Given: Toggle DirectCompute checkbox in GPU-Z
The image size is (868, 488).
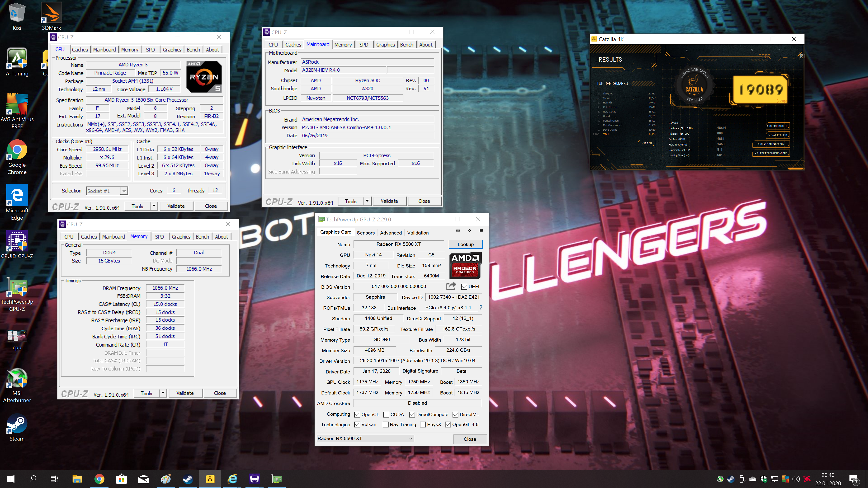Looking at the screenshot, I should click(x=412, y=415).
